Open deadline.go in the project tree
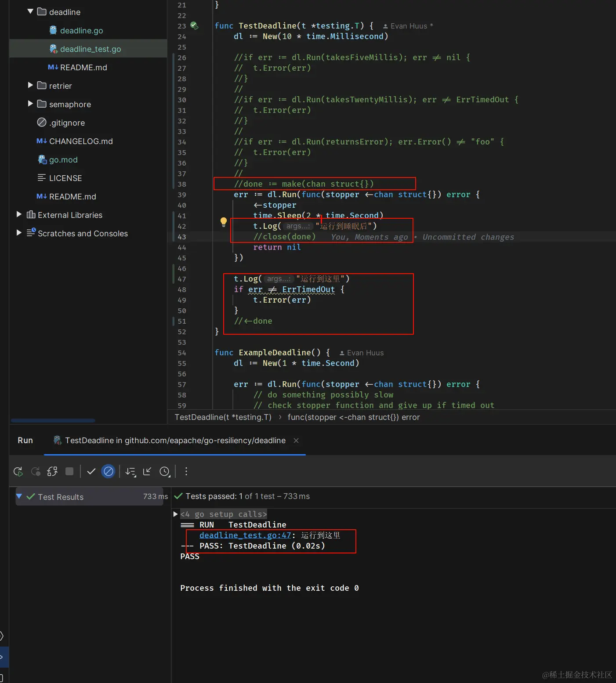The width and height of the screenshot is (616, 683). [x=82, y=30]
